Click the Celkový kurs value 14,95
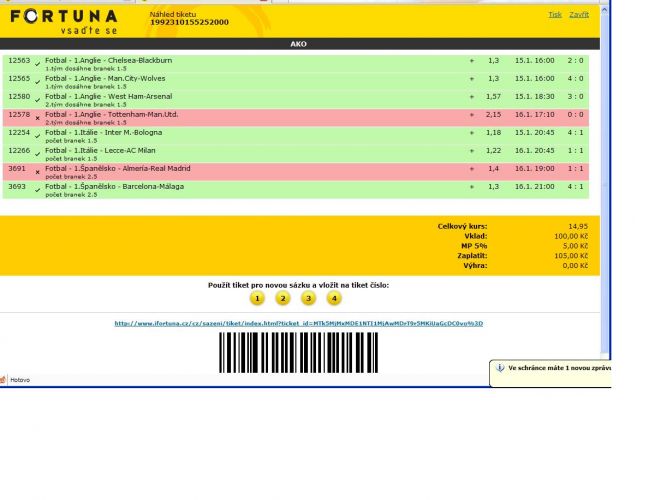 tap(578, 226)
